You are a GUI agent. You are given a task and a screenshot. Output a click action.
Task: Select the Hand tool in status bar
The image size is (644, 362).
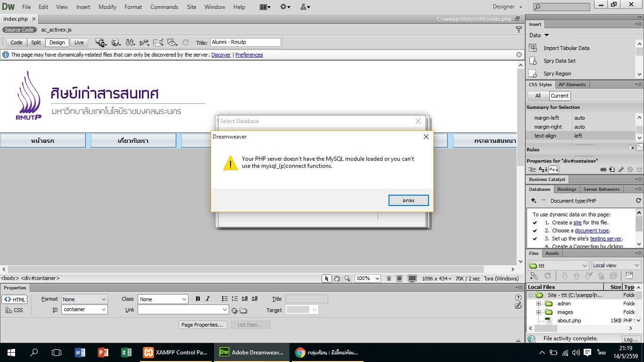336,278
